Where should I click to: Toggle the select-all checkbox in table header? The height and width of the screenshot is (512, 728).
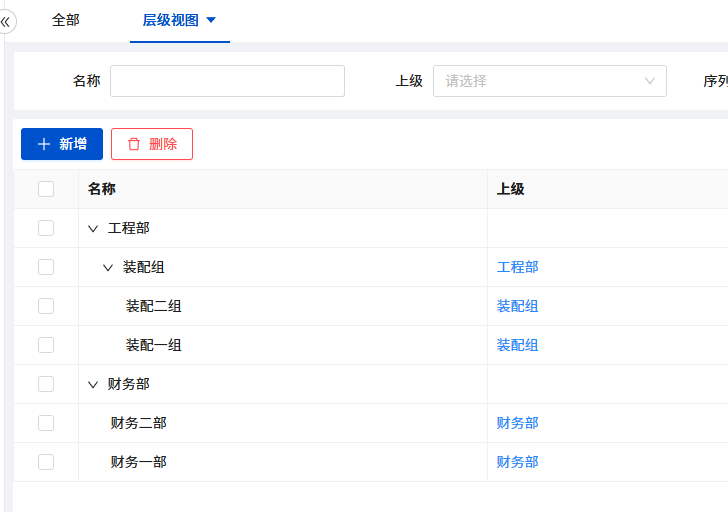(x=46, y=189)
